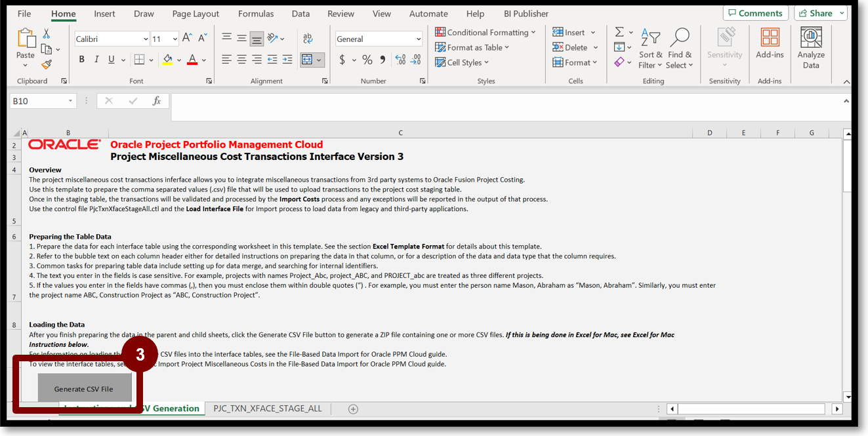Switch to the Insert ribbon tab
This screenshot has height=436, width=868.
tap(104, 14)
